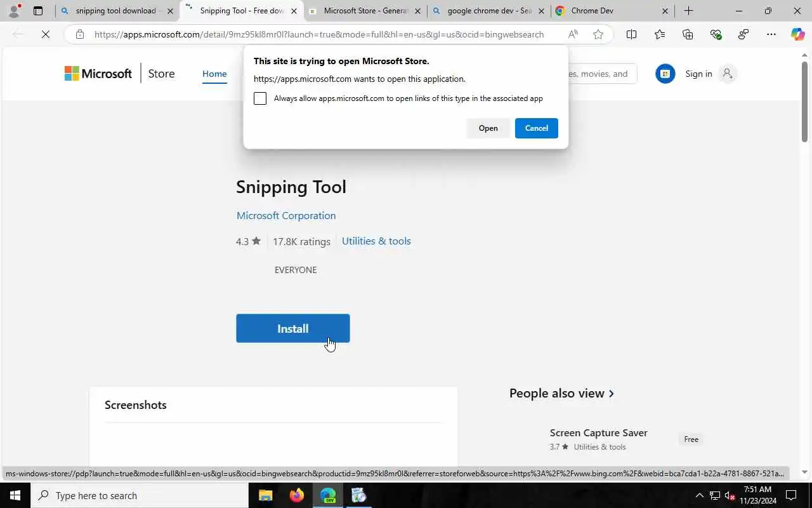Click the Store label next to logo
812x508 pixels.
(x=161, y=74)
